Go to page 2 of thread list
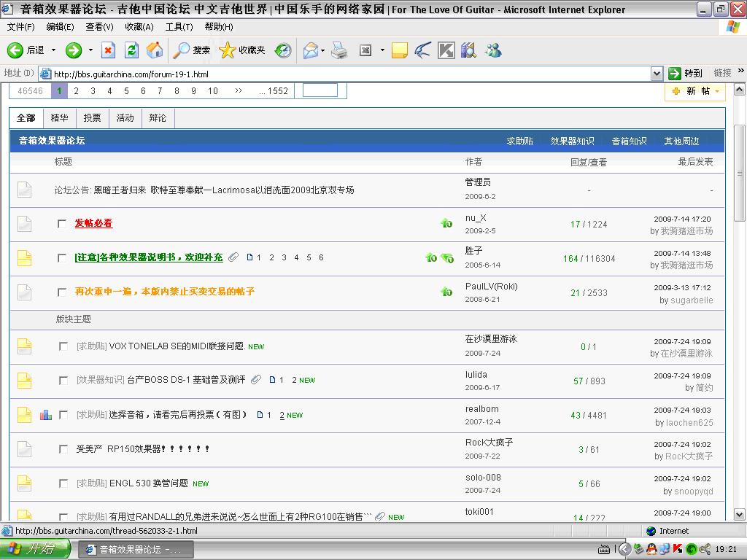This screenshot has width=747, height=560. tap(76, 91)
